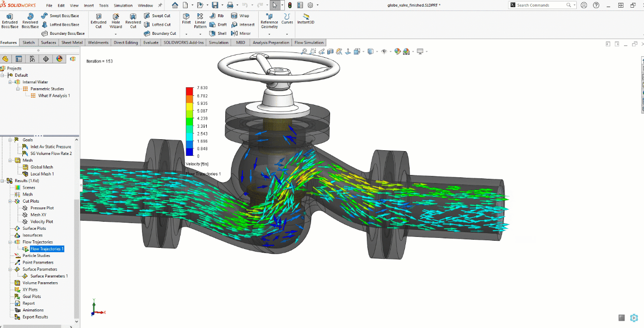644x328 pixels.
Task: Click the Print icon
Action: pyautogui.click(x=230, y=5)
